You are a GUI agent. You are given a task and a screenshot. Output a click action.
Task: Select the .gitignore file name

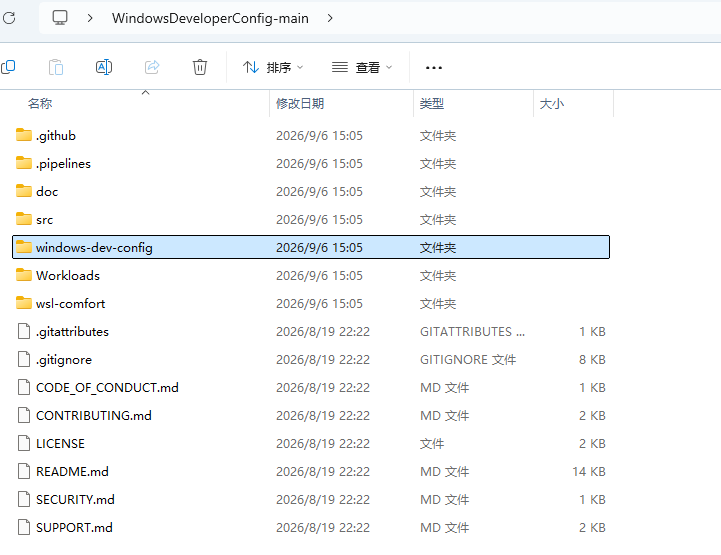point(64,360)
